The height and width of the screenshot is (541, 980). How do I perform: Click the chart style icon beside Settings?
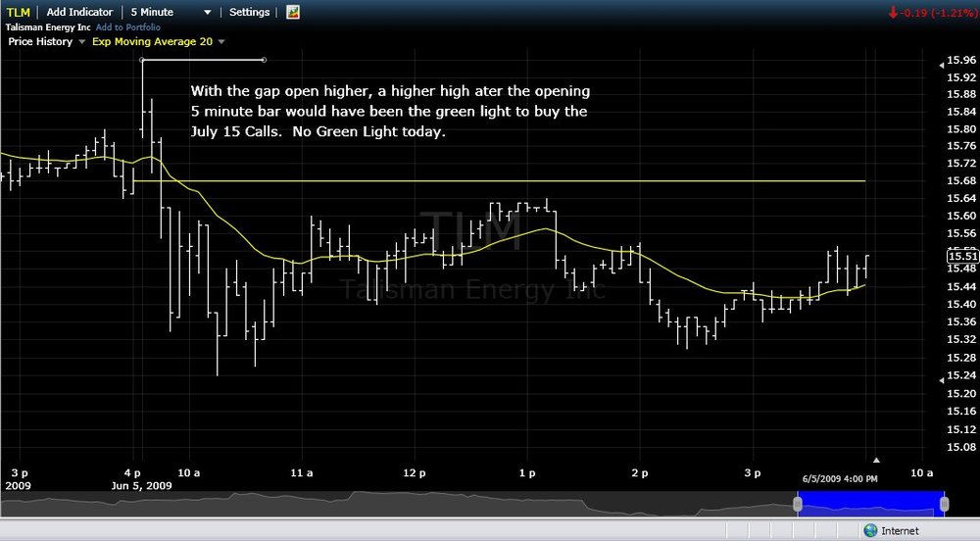click(x=292, y=12)
